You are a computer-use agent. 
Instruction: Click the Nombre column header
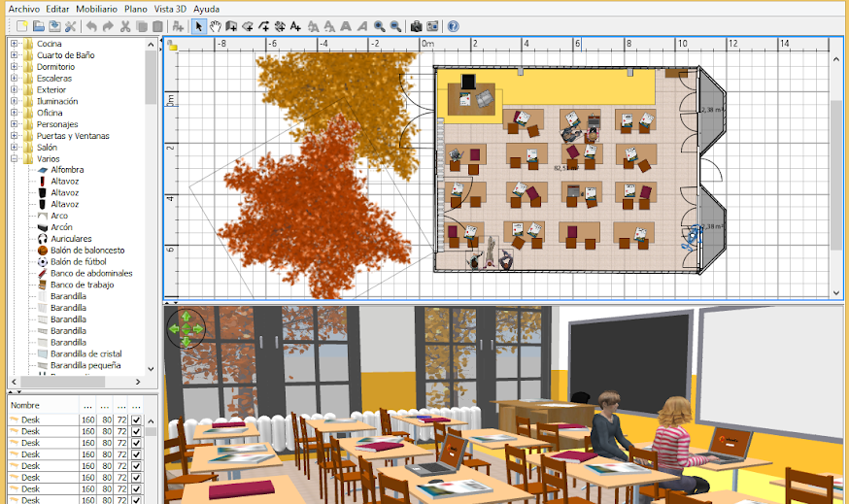click(x=24, y=404)
